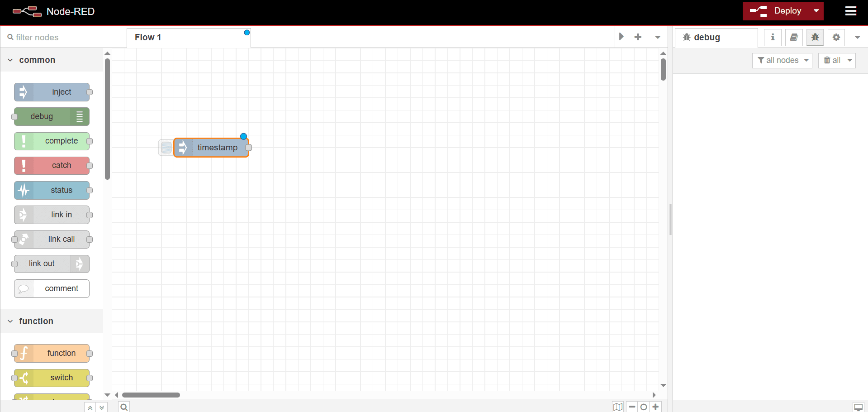868x412 pixels.
Task: Select the debug palette node
Action: (52, 116)
